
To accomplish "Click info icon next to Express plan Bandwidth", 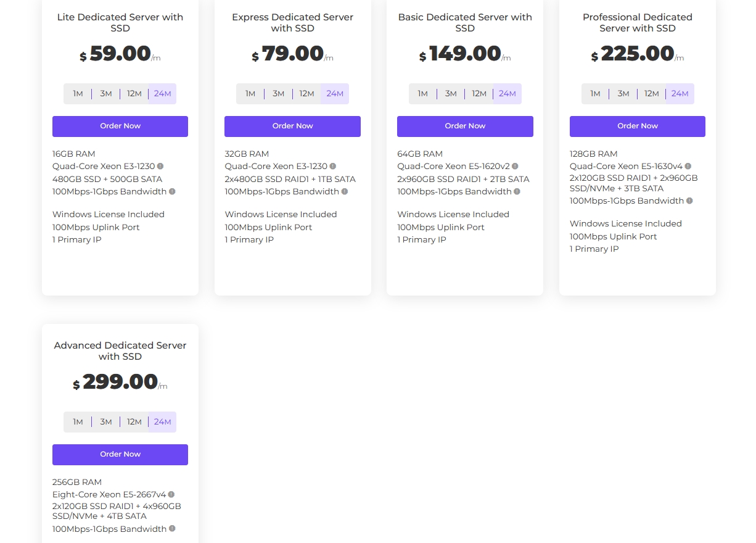I will click(x=345, y=191).
